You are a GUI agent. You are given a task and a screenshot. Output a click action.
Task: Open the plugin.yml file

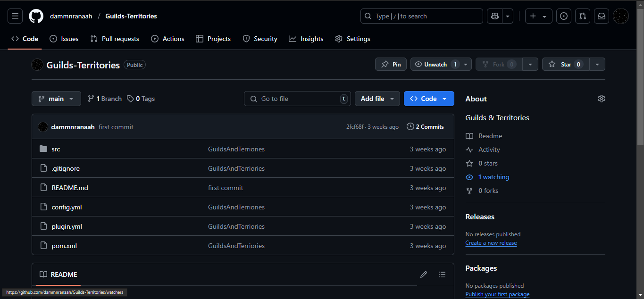click(67, 226)
